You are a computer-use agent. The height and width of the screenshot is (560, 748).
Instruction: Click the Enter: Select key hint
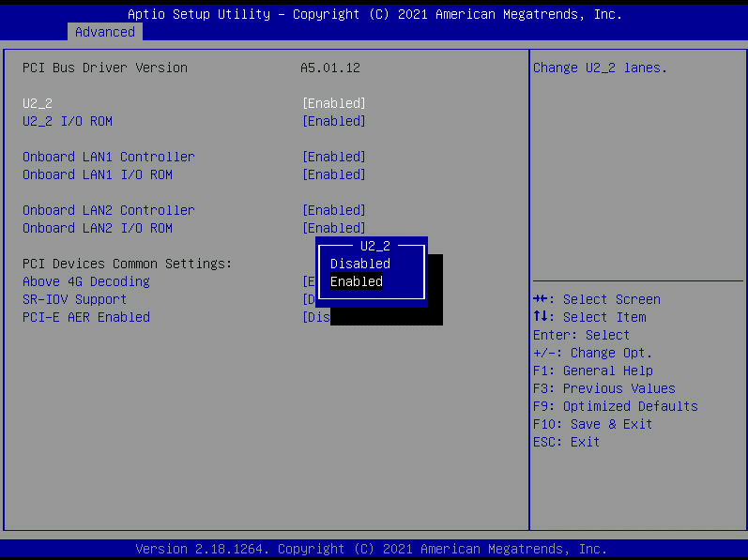pos(582,335)
